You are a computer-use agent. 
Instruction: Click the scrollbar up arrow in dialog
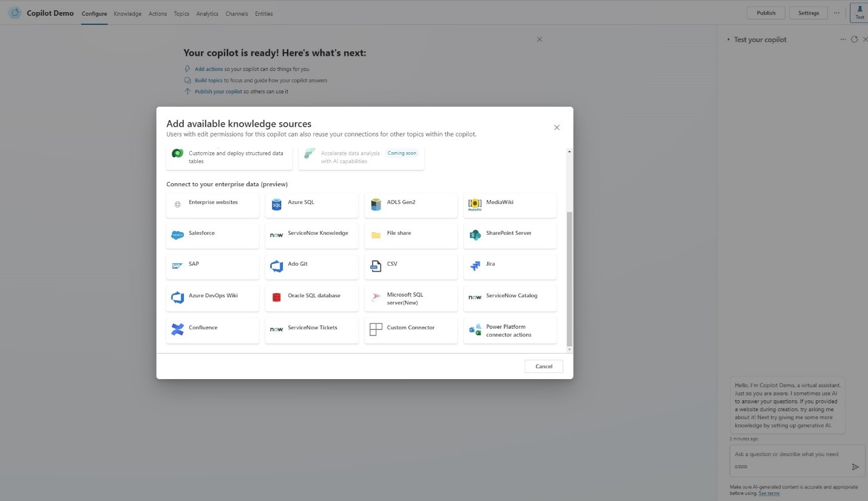[569, 151]
